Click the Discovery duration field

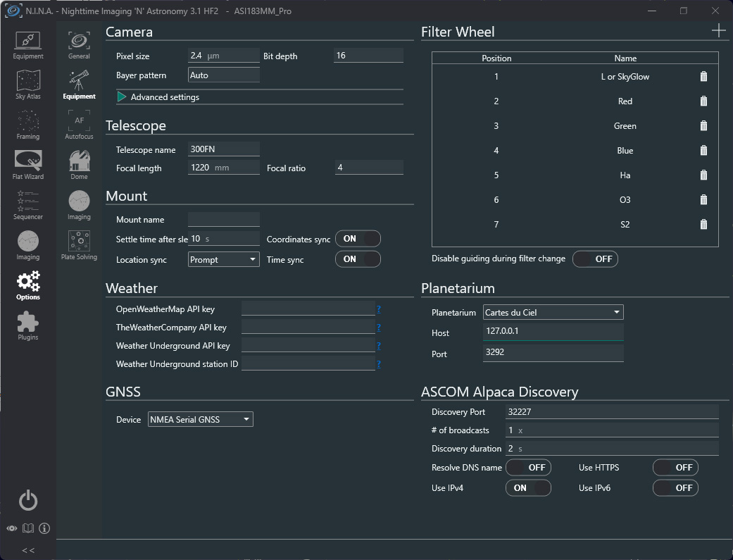(x=612, y=448)
